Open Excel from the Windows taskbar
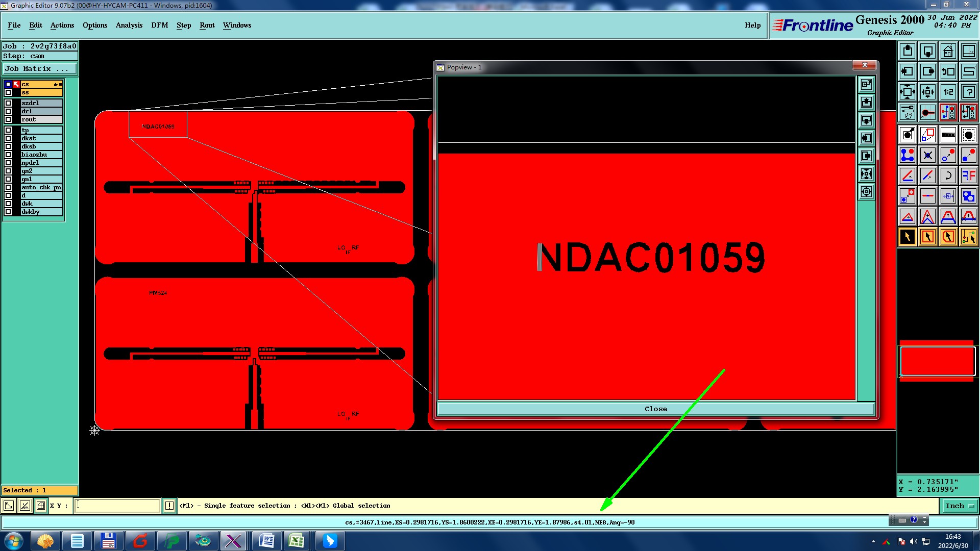Image resolution: width=980 pixels, height=551 pixels. (297, 540)
